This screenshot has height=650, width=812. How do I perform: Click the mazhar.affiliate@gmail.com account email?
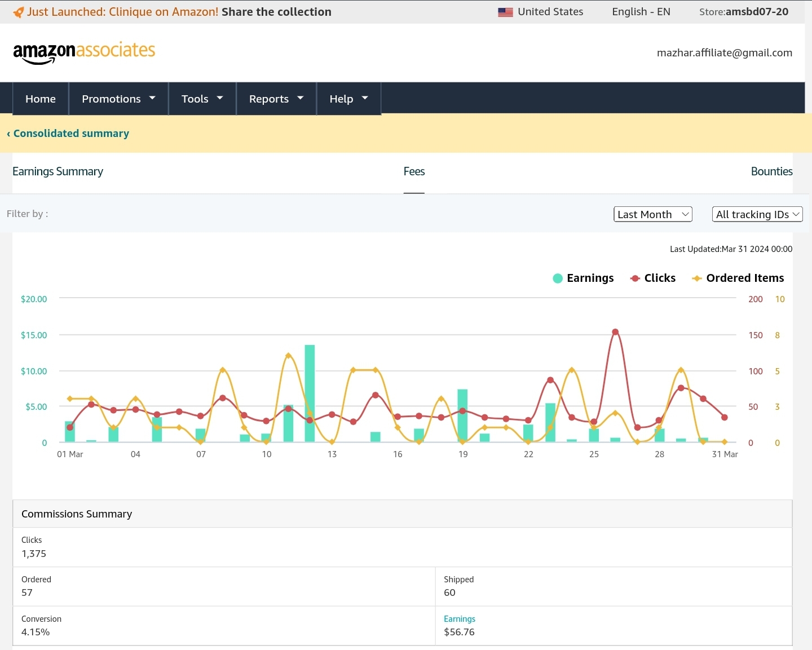click(725, 52)
